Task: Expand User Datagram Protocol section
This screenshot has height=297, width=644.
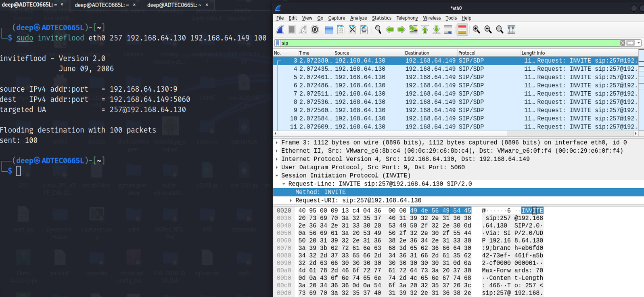Action: (x=277, y=167)
